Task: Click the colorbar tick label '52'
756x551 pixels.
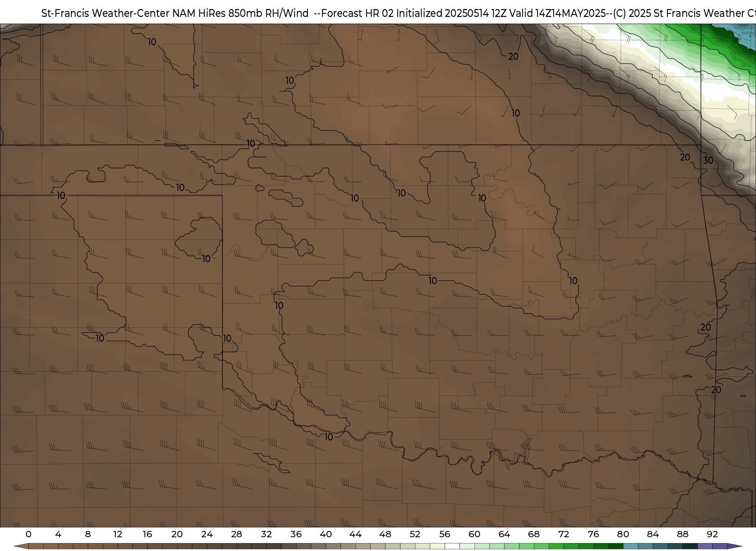Action: coord(415,534)
